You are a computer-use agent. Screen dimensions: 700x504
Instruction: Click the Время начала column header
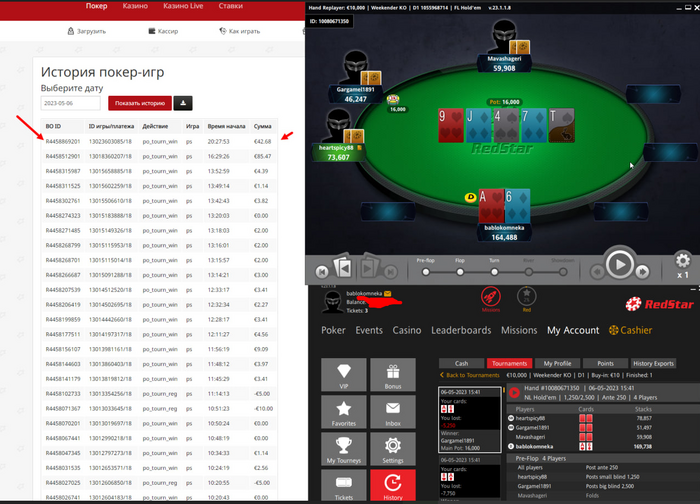226,126
